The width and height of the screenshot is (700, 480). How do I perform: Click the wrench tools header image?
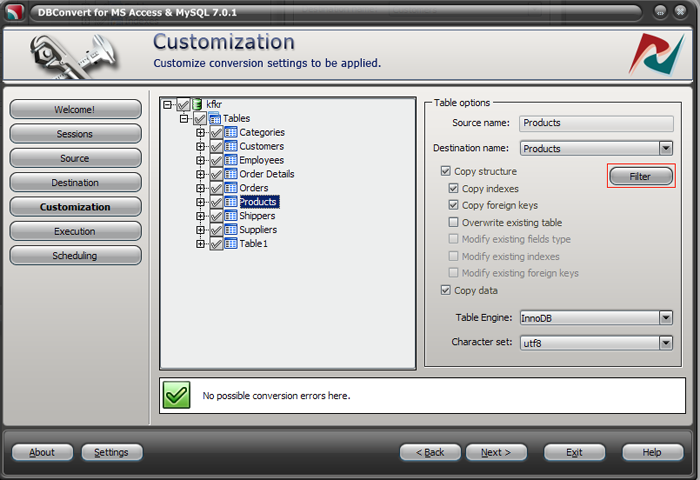(74, 57)
